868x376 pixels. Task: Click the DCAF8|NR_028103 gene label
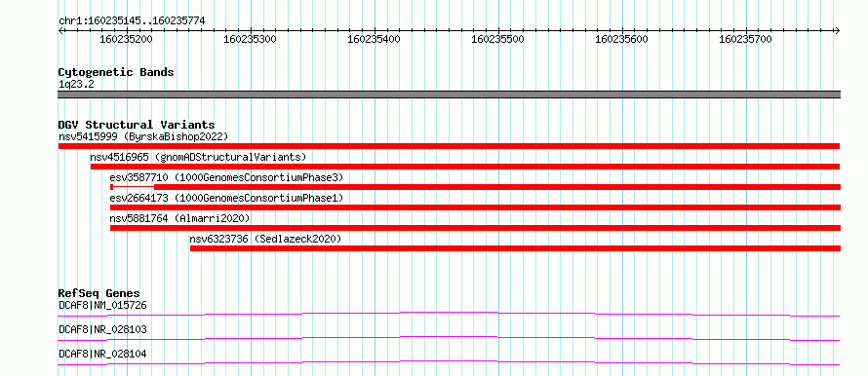point(102,329)
